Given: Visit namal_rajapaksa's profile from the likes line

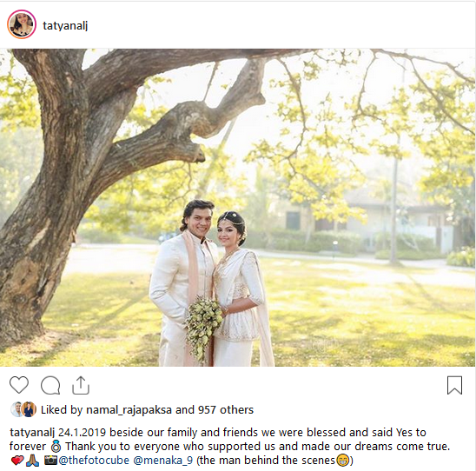Looking at the screenshot, I should click(129, 410).
